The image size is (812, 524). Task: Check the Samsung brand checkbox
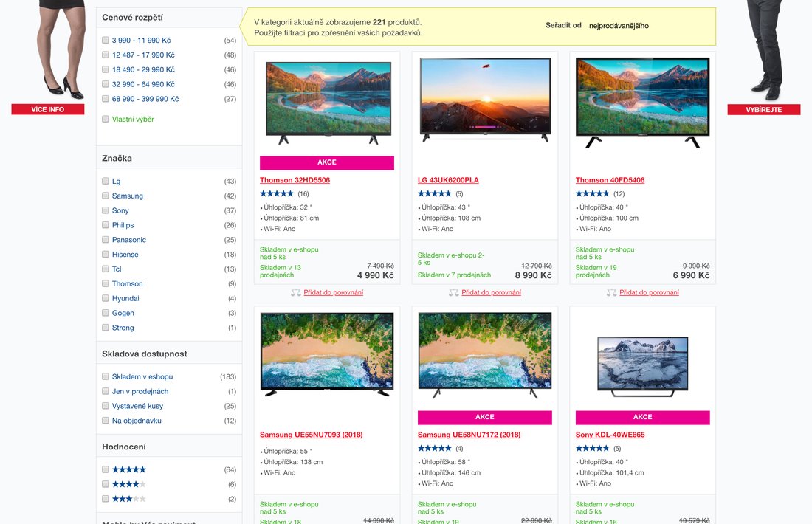pos(106,196)
